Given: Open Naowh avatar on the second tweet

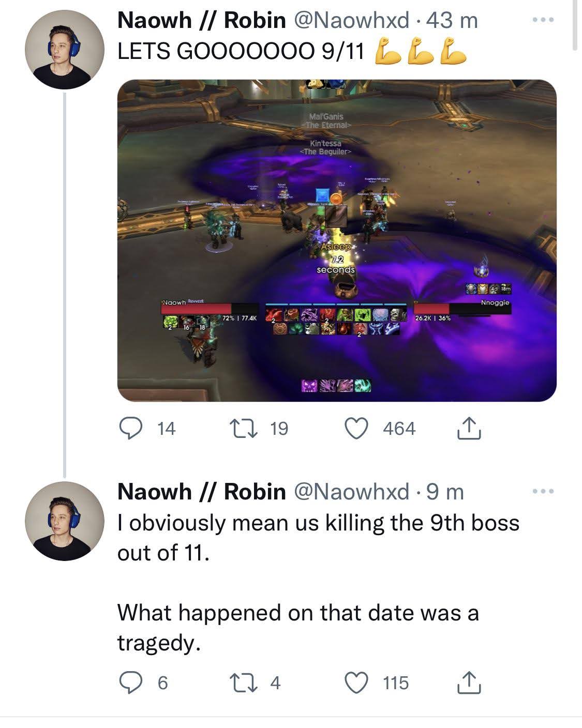Looking at the screenshot, I should [64, 521].
